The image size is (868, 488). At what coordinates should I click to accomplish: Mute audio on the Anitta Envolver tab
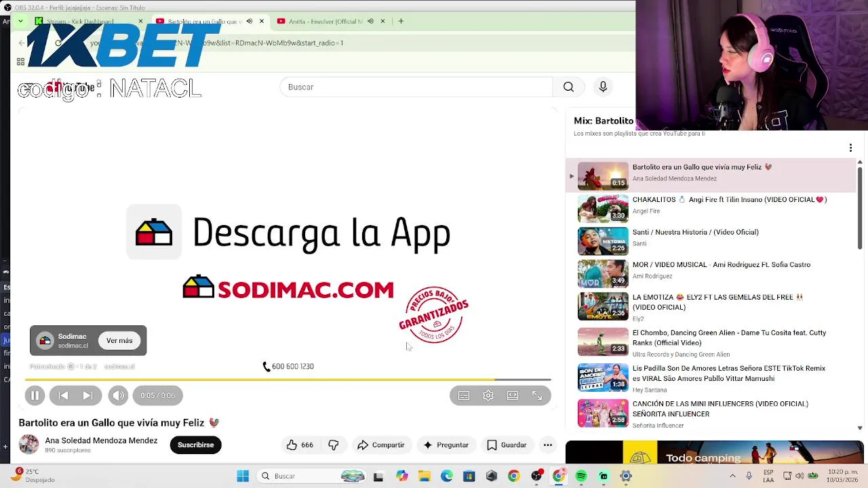pos(370,21)
